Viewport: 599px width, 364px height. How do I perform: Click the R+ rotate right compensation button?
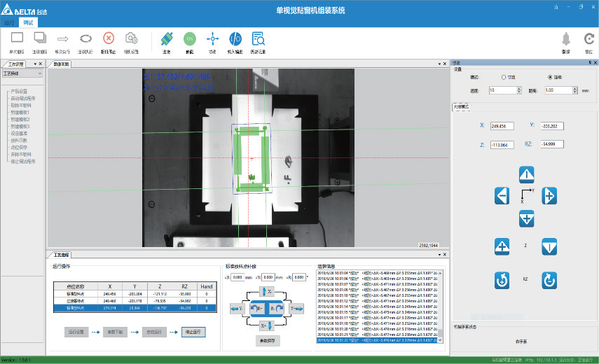(276, 308)
